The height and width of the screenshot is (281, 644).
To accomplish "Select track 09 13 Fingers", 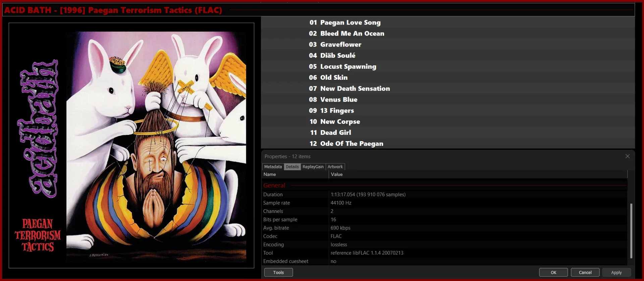I will pyautogui.click(x=448, y=111).
